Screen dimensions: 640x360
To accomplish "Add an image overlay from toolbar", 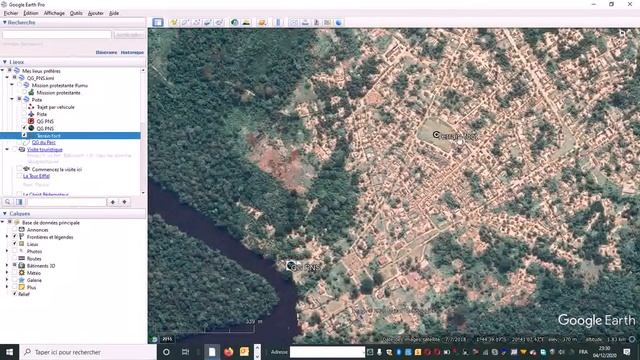I will (x=207, y=22).
